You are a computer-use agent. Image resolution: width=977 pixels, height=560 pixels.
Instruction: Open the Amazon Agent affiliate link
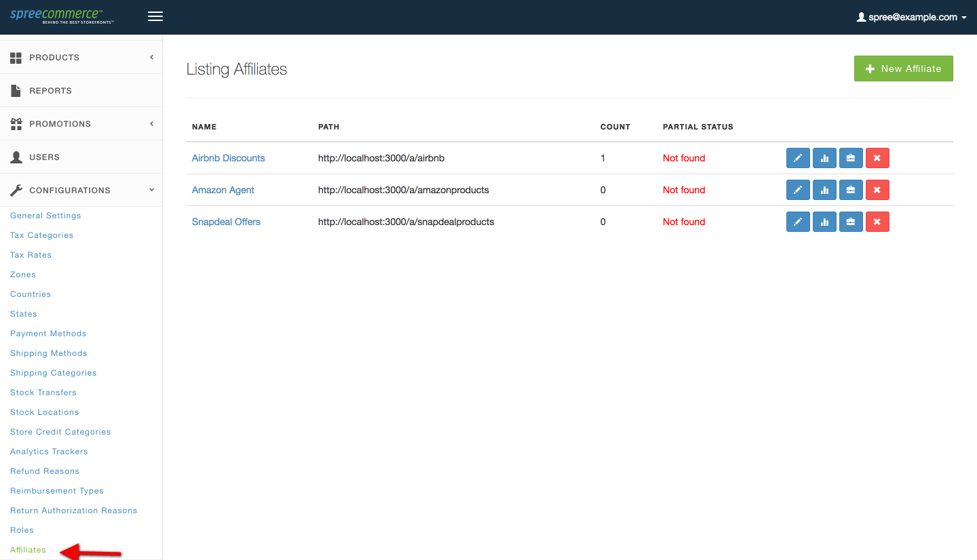pyautogui.click(x=223, y=190)
